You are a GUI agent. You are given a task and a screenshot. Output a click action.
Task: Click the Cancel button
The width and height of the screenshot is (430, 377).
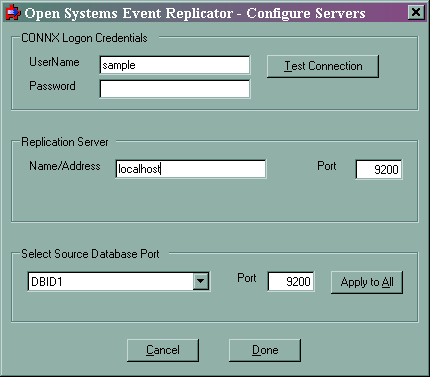163,350
